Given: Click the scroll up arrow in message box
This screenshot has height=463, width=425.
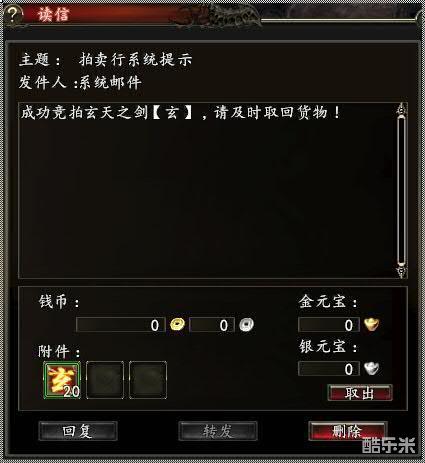Looking at the screenshot, I should (x=402, y=109).
